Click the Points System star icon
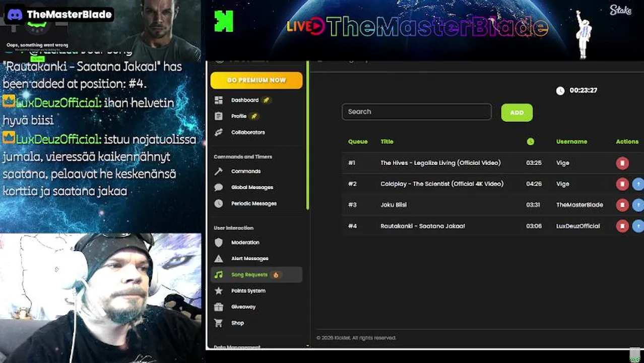Viewport: 644px width, 363px height. 219,291
